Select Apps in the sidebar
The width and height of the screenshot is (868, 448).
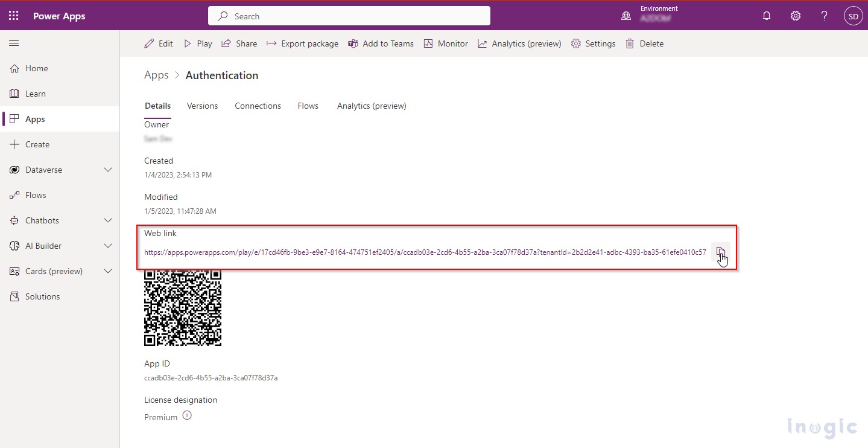click(60, 119)
